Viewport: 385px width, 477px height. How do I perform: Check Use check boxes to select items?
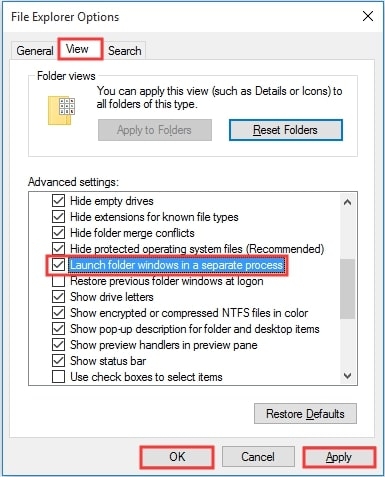[x=58, y=377]
